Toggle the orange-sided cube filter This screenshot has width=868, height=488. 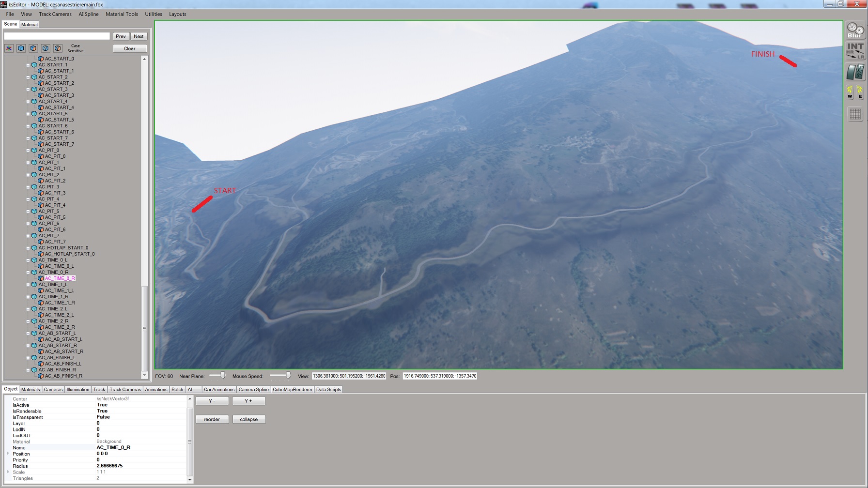pyautogui.click(x=33, y=48)
